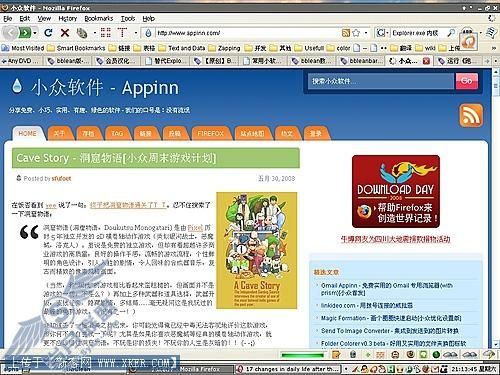Open the search engine selector dropdown

coord(382,33)
